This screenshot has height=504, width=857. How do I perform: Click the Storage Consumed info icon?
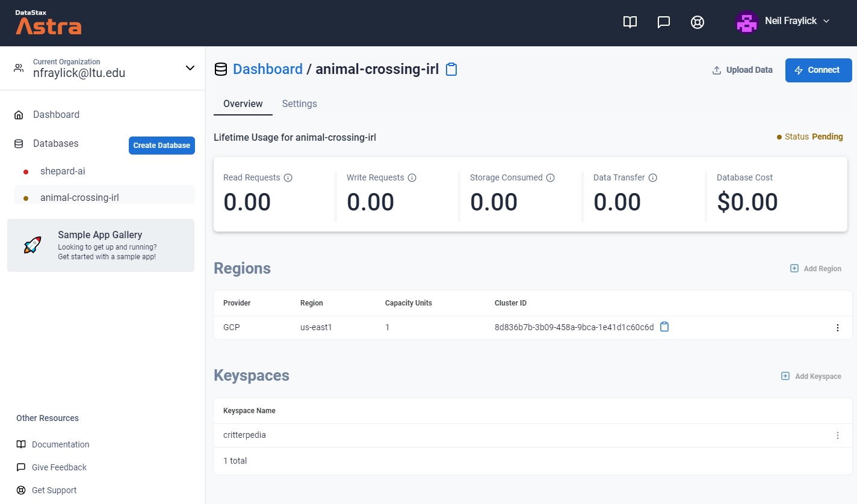pyautogui.click(x=550, y=177)
